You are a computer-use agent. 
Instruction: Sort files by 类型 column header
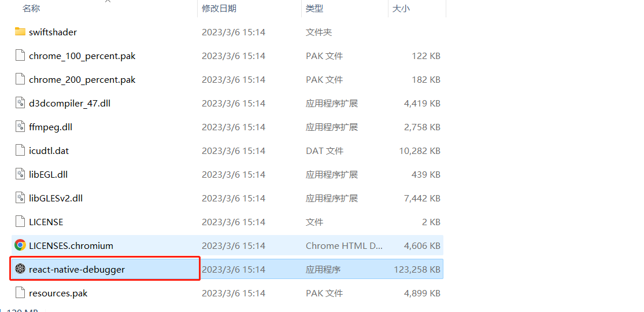pyautogui.click(x=314, y=8)
